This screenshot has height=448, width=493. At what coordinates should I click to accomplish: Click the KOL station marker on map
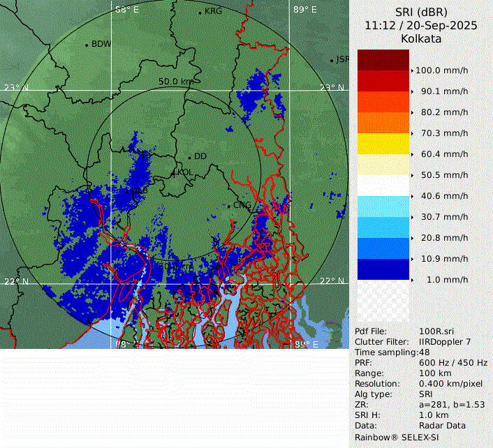coord(175,172)
